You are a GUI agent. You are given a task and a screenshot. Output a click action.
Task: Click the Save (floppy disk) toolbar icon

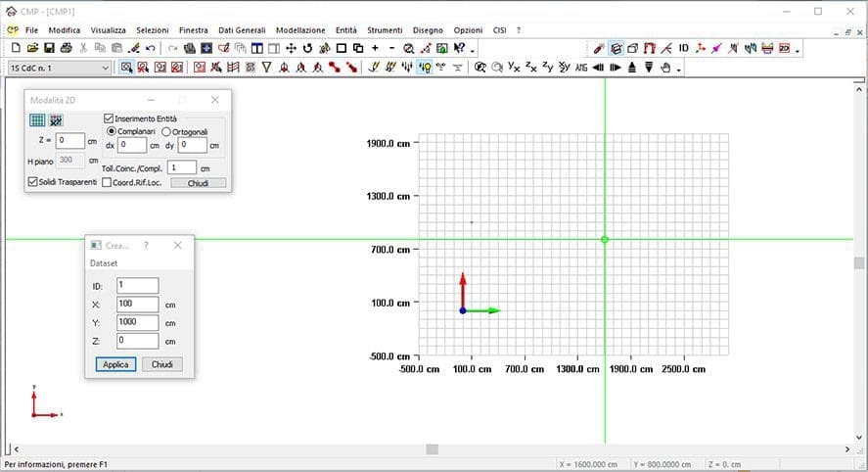pyautogui.click(x=48, y=48)
